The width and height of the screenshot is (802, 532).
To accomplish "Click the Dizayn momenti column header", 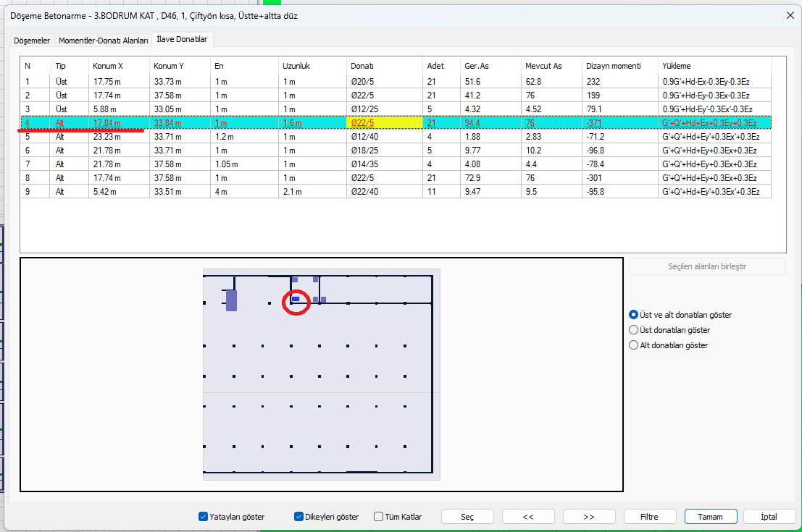I will coord(620,66).
